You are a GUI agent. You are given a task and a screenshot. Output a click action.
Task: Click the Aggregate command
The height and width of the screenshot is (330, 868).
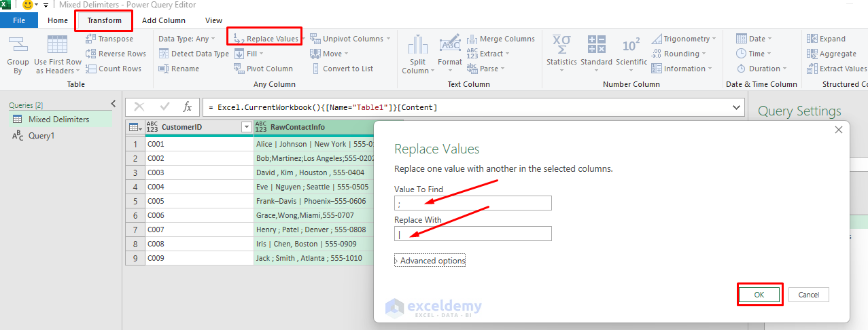click(x=832, y=54)
